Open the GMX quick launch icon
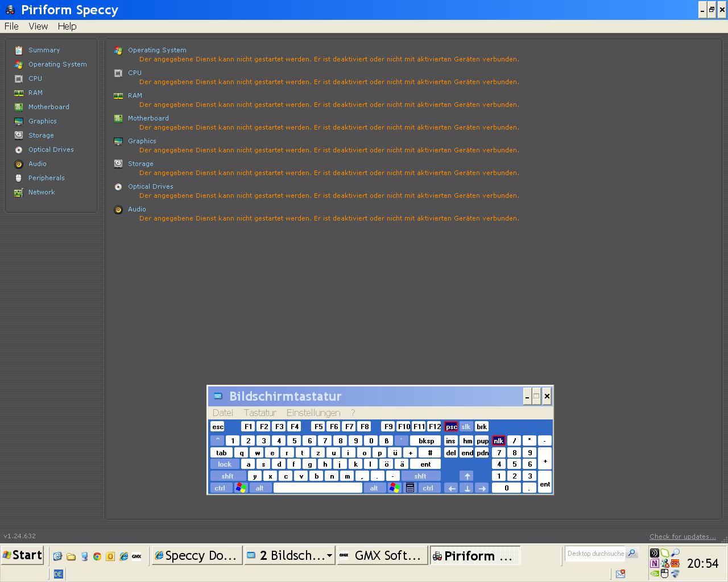This screenshot has height=582, width=728. 136,556
